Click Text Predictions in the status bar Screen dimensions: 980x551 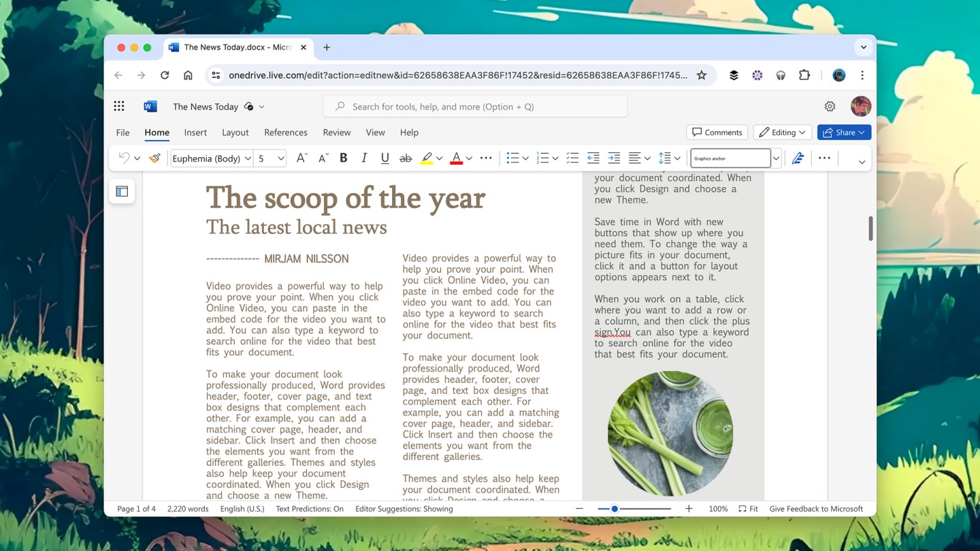click(x=310, y=508)
